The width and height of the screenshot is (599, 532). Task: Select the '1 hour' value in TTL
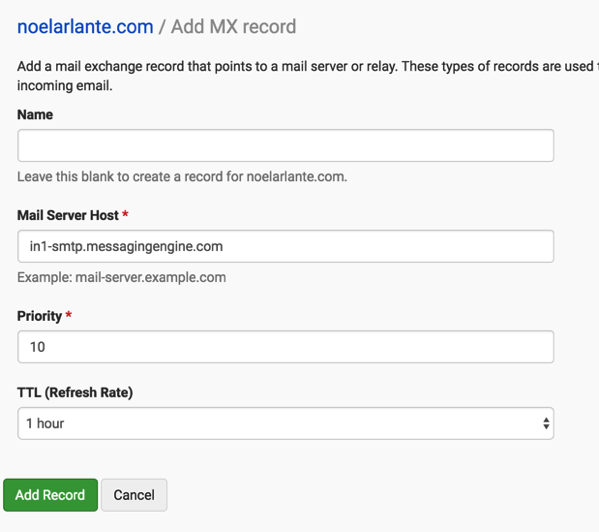click(45, 424)
